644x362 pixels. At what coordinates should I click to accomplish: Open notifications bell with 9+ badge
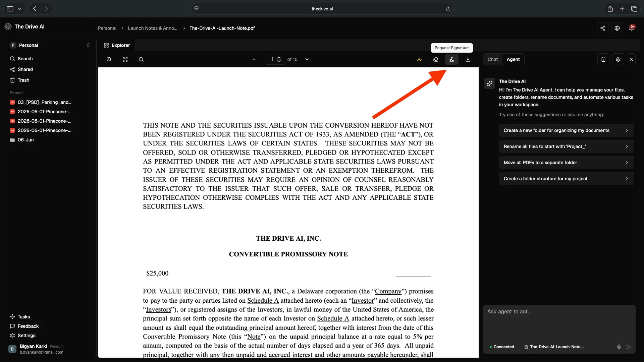click(x=632, y=28)
